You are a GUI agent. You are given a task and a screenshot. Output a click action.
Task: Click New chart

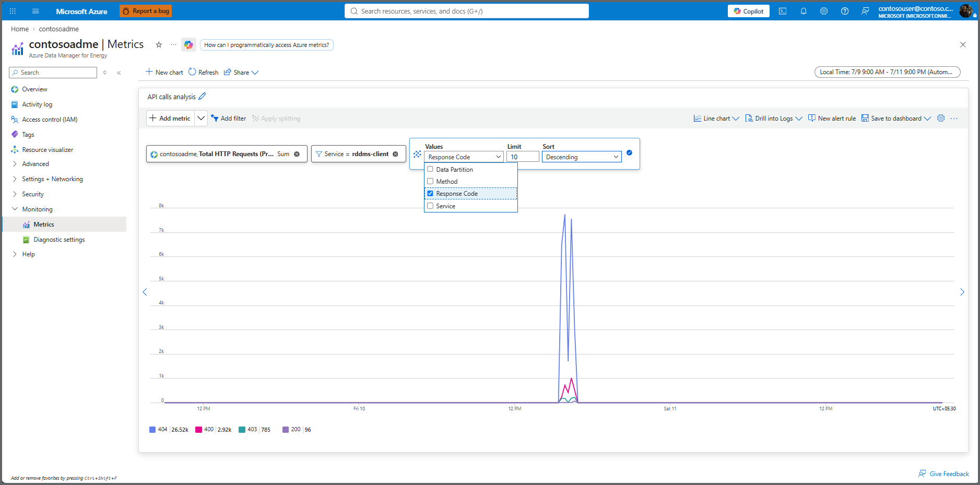tap(164, 73)
